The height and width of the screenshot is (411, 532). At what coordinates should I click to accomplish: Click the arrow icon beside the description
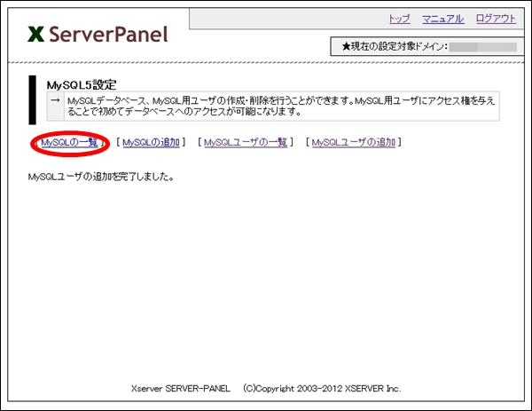55,100
